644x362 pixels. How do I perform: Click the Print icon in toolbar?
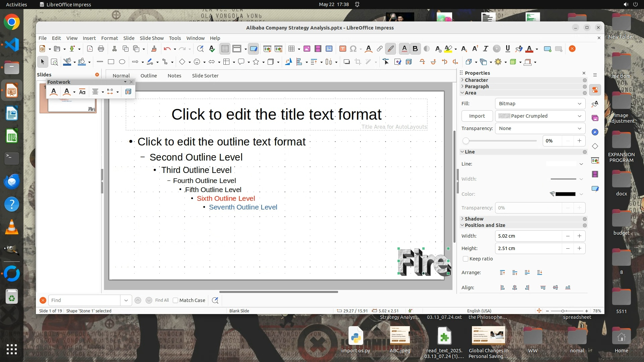coord(101,49)
